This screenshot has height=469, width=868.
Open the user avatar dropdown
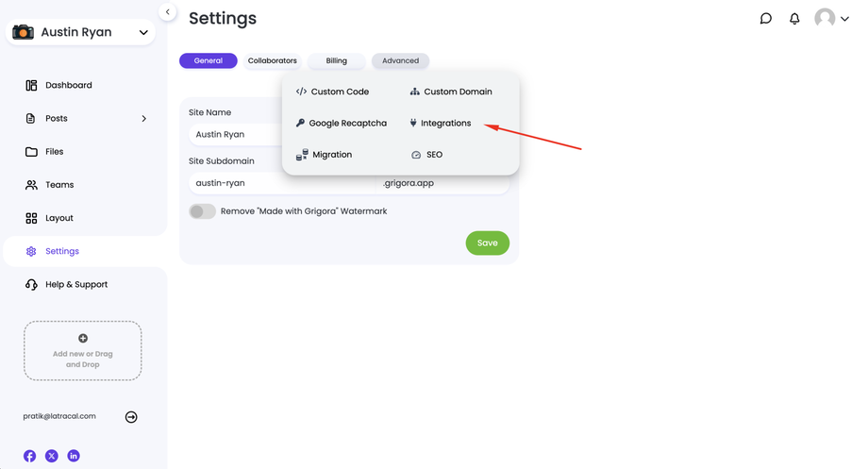click(x=831, y=19)
